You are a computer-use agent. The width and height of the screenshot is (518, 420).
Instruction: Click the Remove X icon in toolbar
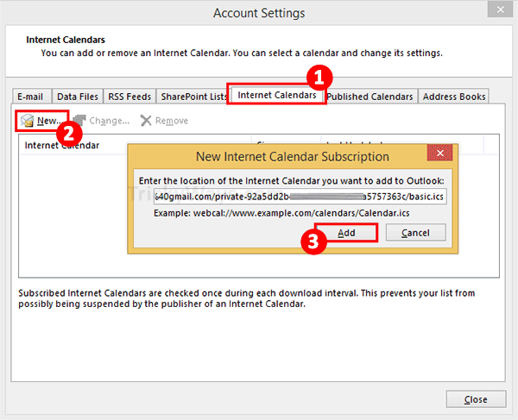tap(147, 121)
